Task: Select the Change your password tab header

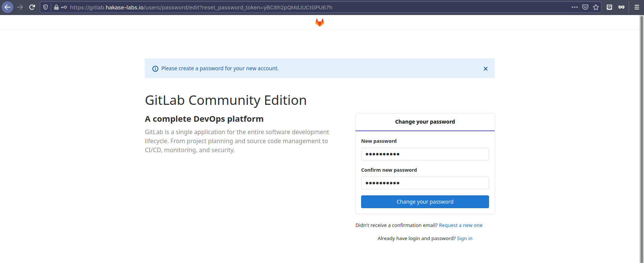Action: click(425, 122)
